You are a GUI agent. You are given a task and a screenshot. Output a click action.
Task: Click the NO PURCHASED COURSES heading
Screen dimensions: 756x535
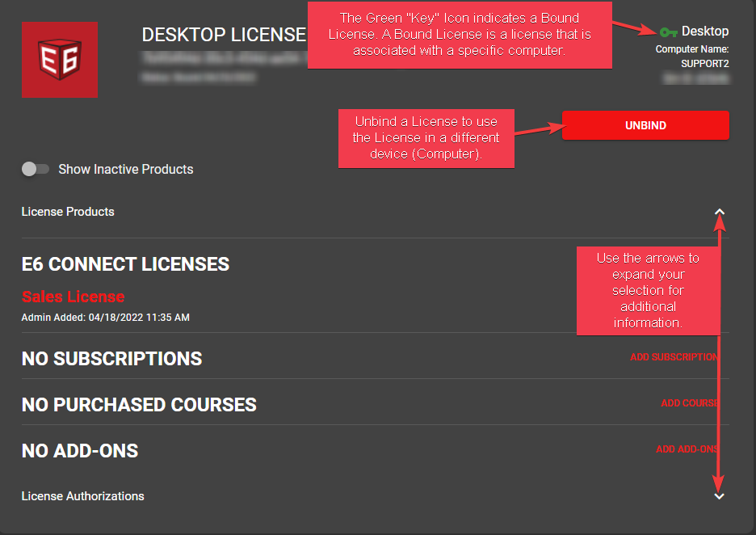pos(139,405)
